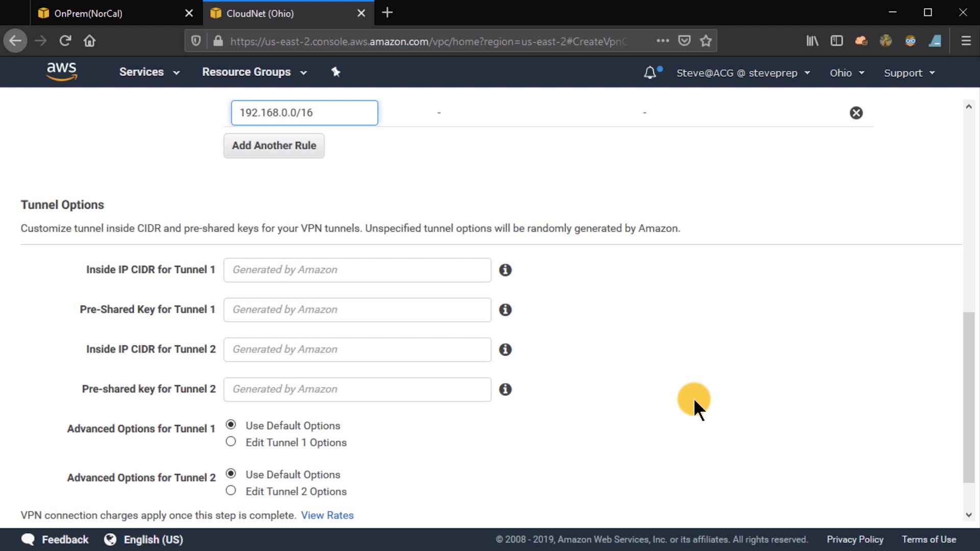Click the Add Another Rule button
980x551 pixels.
pyautogui.click(x=274, y=146)
